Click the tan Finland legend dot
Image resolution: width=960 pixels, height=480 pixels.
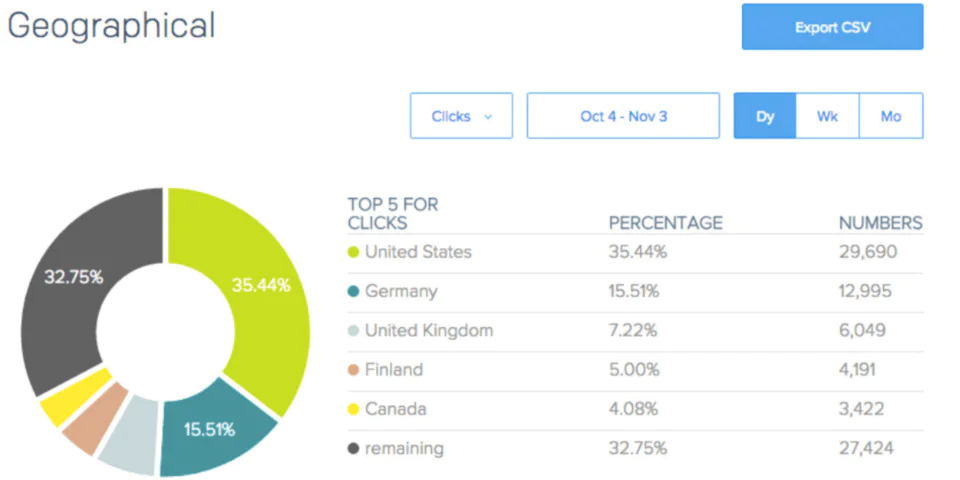click(x=353, y=370)
